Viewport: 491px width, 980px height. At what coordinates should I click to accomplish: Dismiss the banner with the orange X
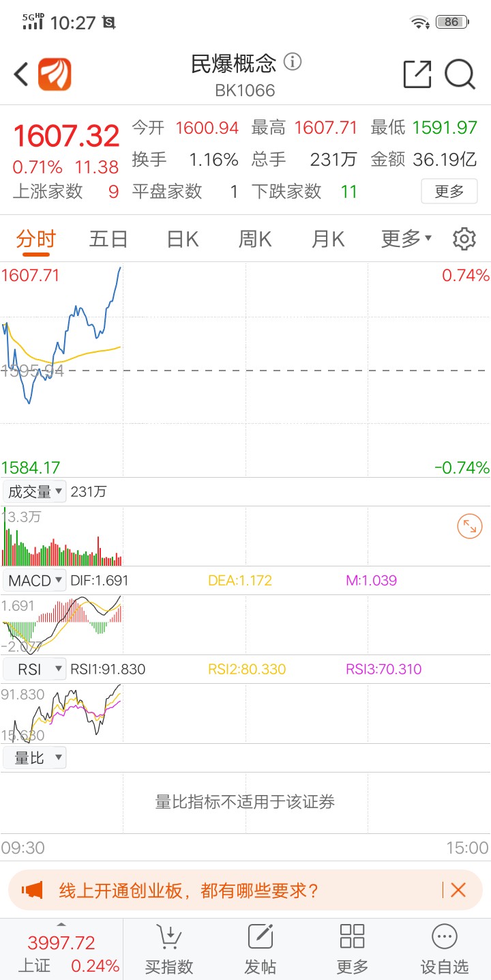pos(458,890)
